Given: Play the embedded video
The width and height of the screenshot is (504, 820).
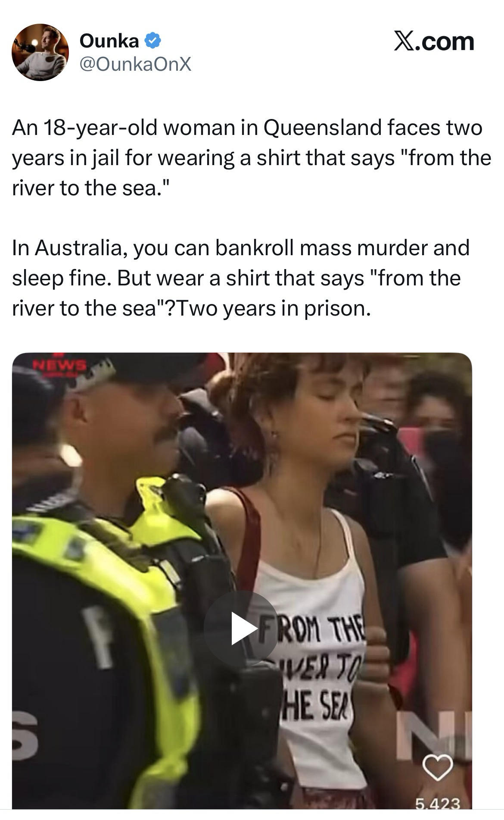Looking at the screenshot, I should tap(242, 629).
